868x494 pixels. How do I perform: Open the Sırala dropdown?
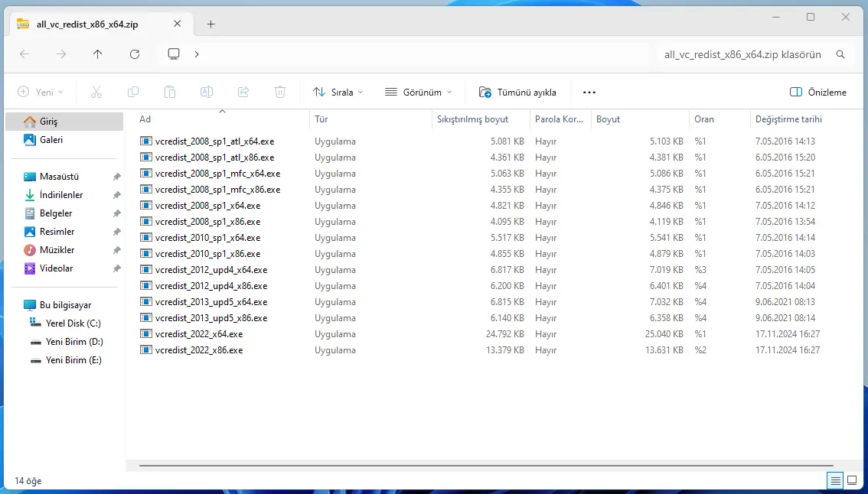point(338,92)
